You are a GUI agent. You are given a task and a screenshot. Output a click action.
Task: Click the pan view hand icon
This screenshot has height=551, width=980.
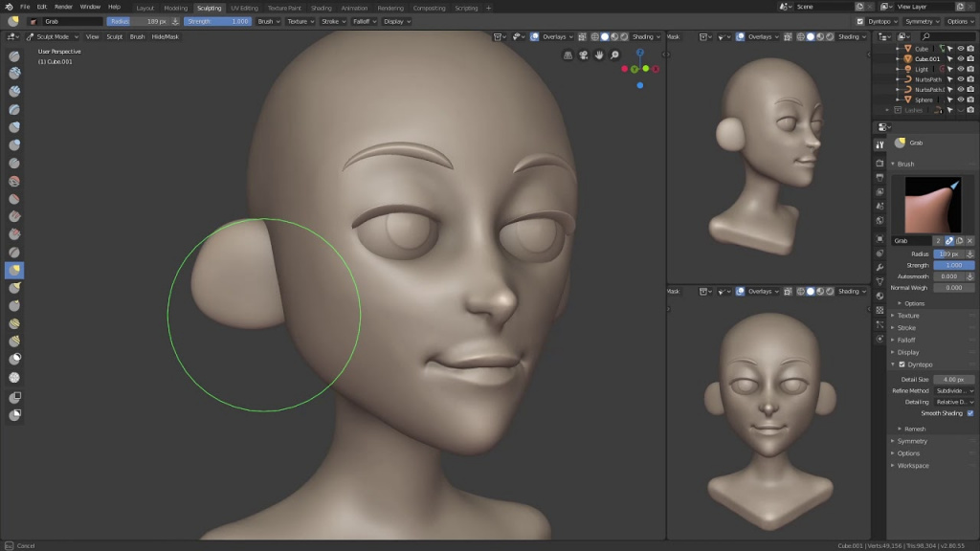coord(599,55)
